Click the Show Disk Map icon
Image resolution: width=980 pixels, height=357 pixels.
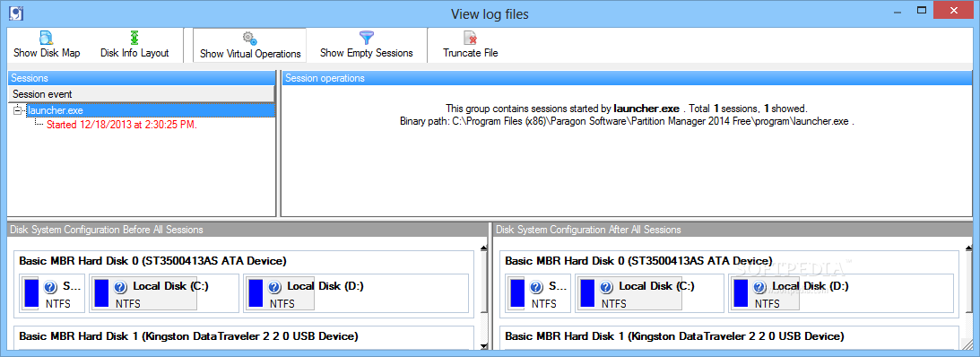point(47,38)
